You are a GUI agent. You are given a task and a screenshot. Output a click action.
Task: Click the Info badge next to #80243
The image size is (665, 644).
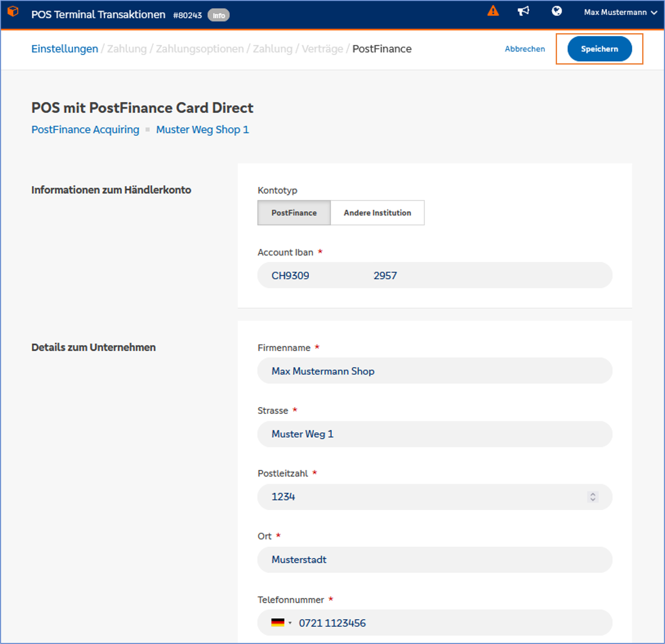pyautogui.click(x=219, y=15)
